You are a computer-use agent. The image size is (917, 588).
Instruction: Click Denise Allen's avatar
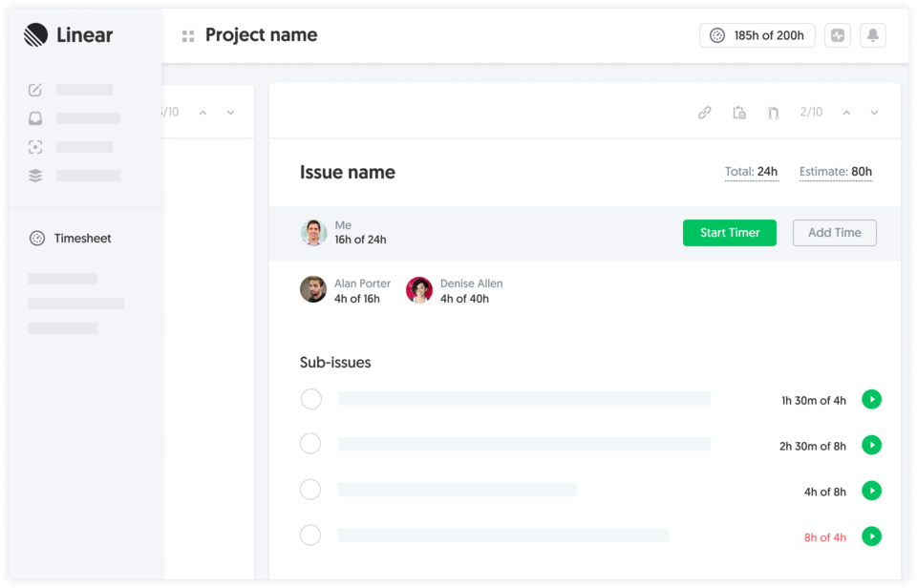[419, 289]
